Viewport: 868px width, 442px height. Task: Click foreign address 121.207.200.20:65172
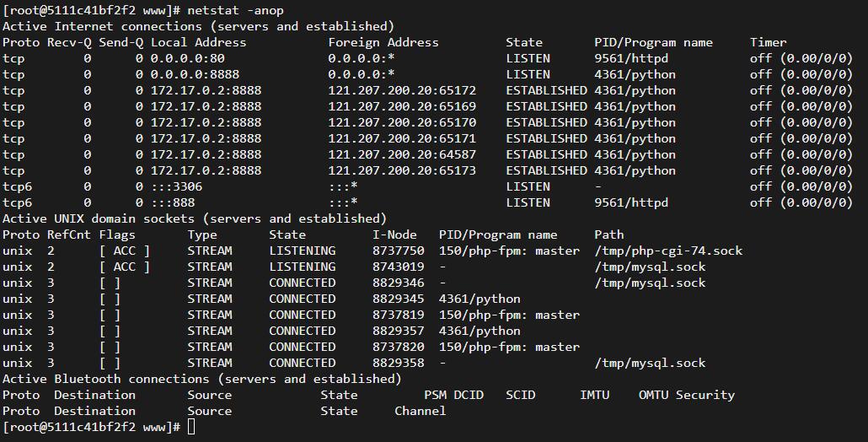click(402, 90)
